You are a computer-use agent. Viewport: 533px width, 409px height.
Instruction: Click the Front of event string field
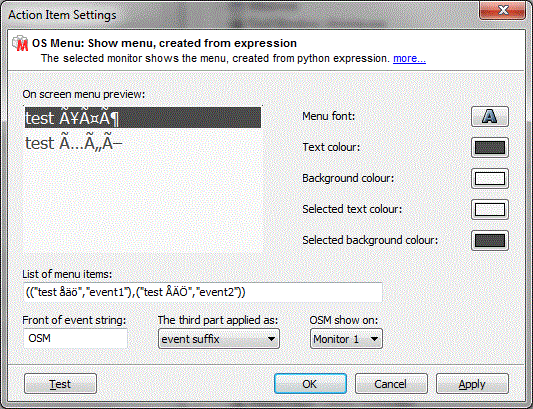point(75,338)
